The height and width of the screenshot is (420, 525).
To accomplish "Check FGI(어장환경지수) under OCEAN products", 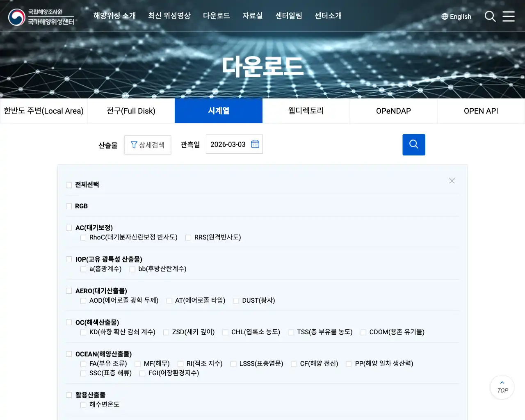I will [x=142, y=373].
